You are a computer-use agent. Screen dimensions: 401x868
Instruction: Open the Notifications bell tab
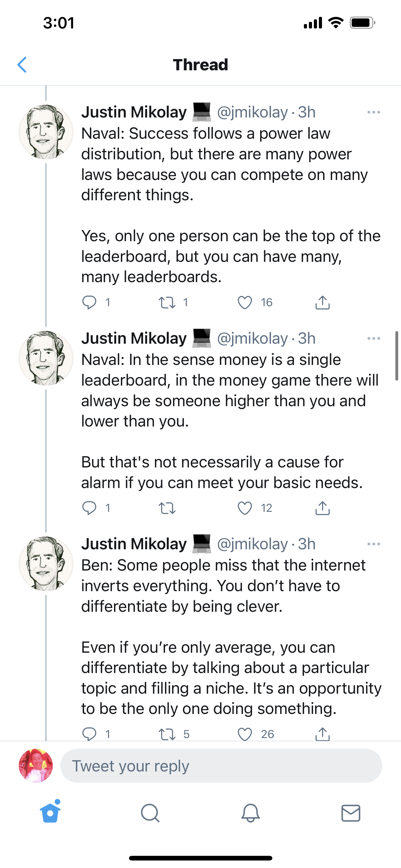tap(250, 813)
